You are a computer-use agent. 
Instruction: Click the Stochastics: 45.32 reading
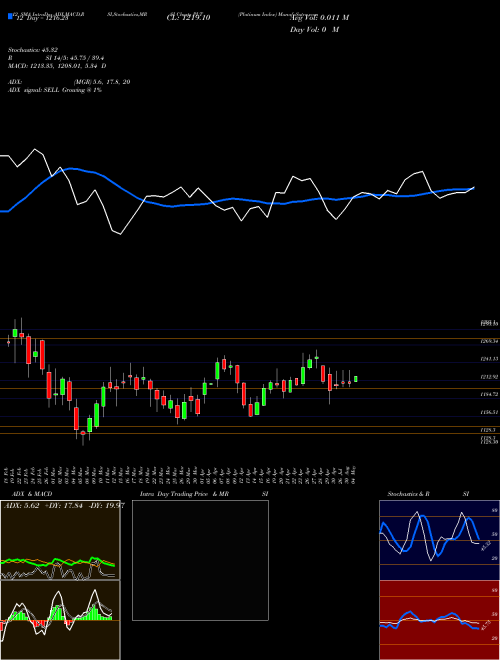(32, 50)
